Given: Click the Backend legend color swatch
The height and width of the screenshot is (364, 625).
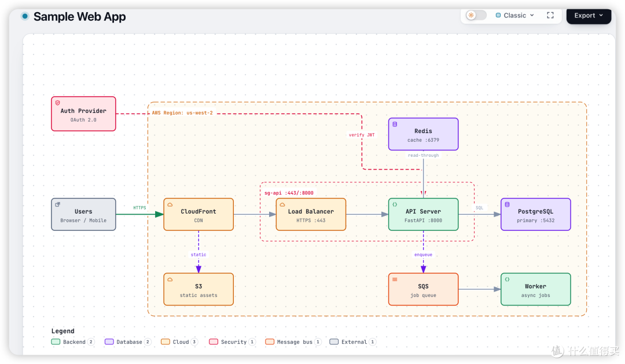Looking at the screenshot, I should point(56,341).
